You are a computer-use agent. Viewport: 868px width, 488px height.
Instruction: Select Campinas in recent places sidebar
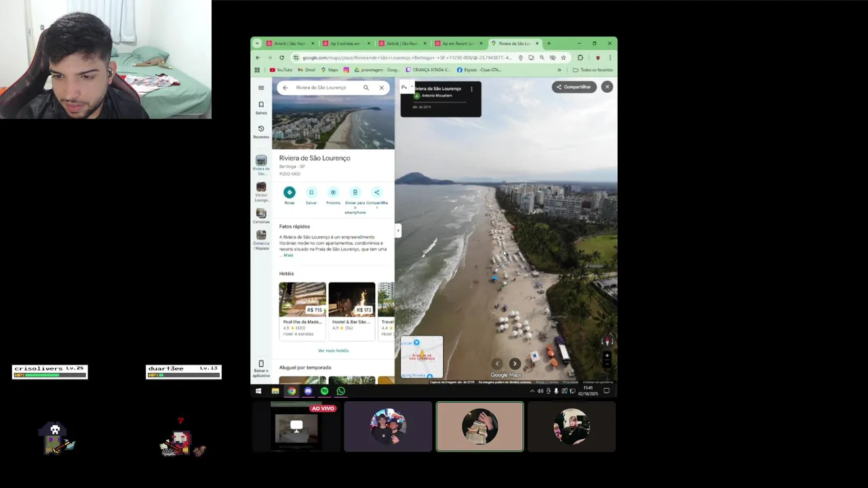[x=261, y=216]
